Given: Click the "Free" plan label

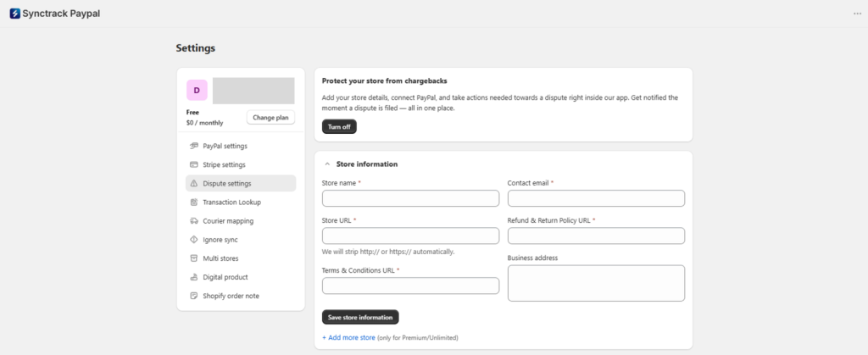Looking at the screenshot, I should 192,112.
